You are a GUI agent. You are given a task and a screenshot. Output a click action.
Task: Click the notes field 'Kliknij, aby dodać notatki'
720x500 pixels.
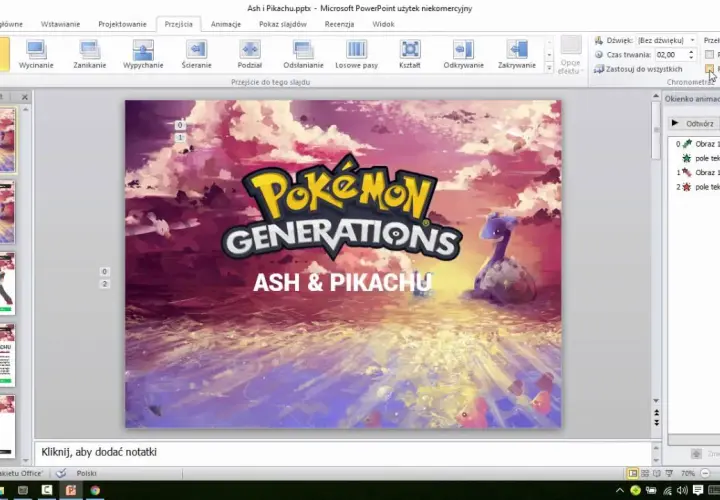point(342,452)
